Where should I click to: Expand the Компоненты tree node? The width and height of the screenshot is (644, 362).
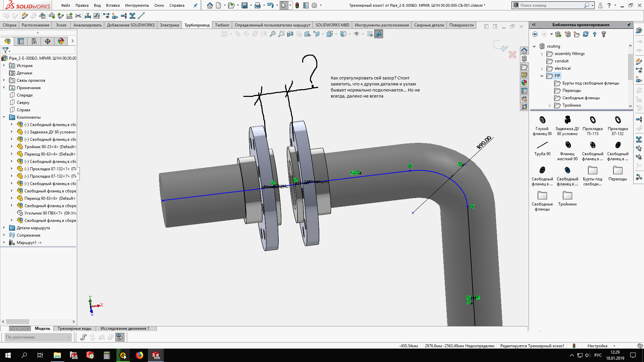click(4, 117)
